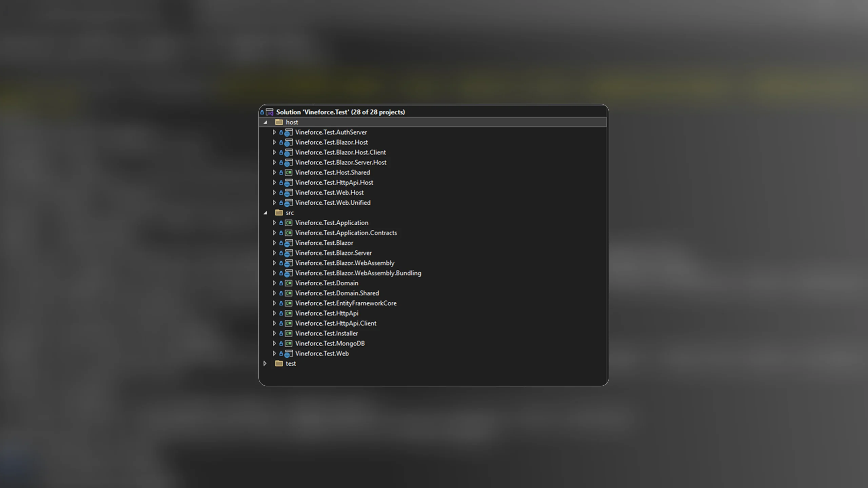
Task: Click the C# project icon of Vineforce.Test.Domain.Shared
Action: pyautogui.click(x=289, y=293)
